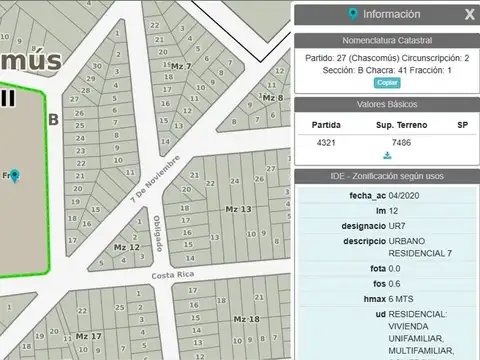Select parcel 30 in the block west of Mz 7
Screen dimensions: 480x360
(97, 66)
